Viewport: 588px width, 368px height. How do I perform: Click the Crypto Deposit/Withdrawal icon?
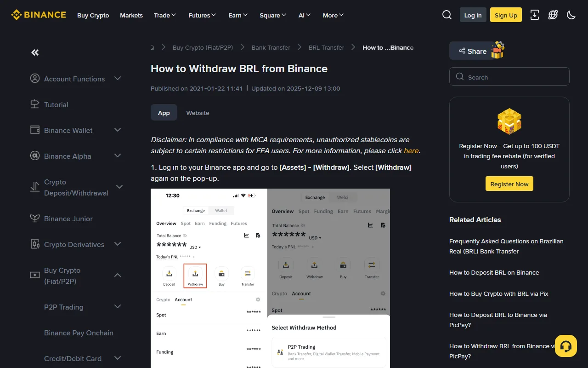(35, 187)
